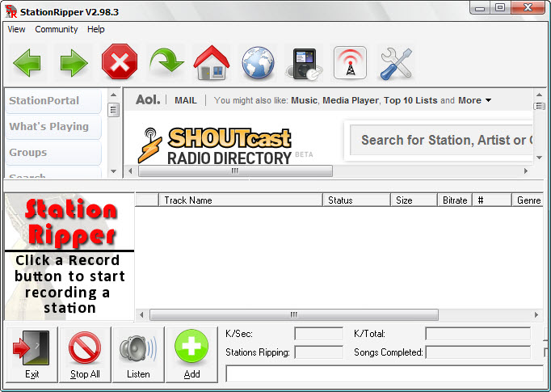Open the View menu
551x392 pixels.
click(16, 29)
